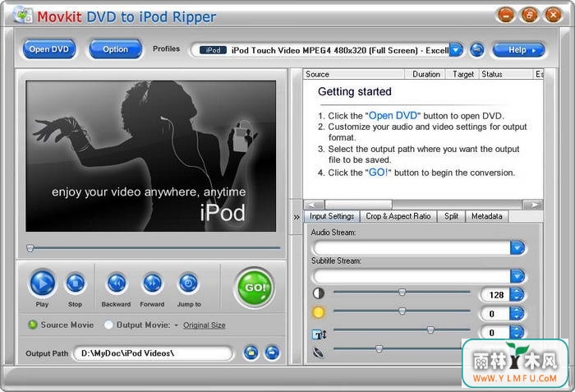This screenshot has height=392, width=575.
Task: Click the Stop playback button
Action: coord(76,284)
